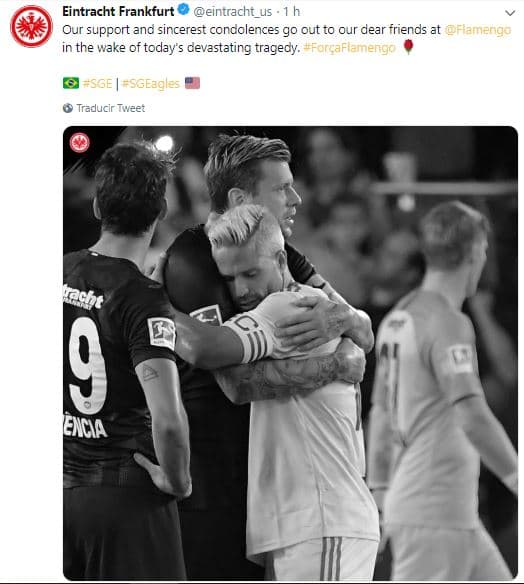Open the #SGEagles hashtag

pos(151,84)
